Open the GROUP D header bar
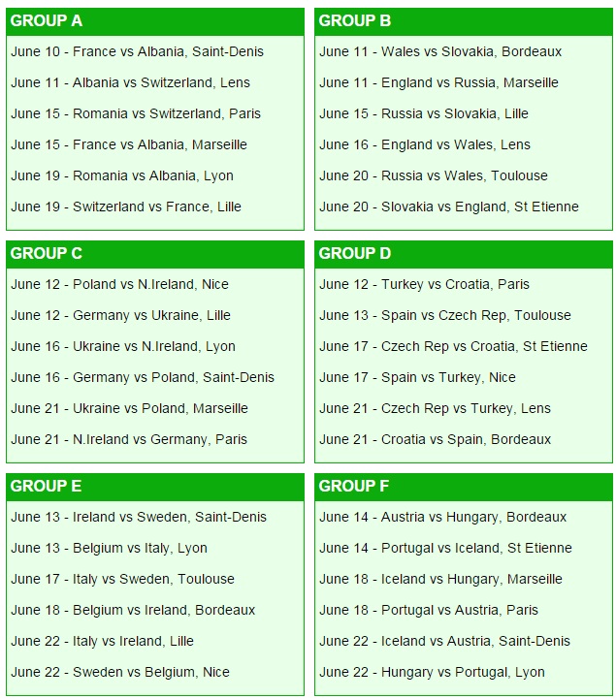The height and width of the screenshot is (699, 616). (464, 254)
